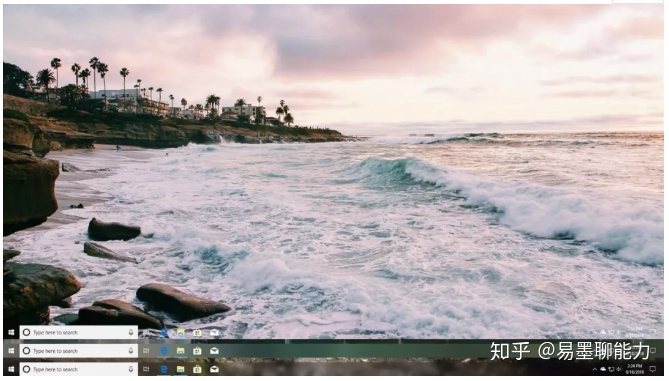Launch Microsoft Edge from the darkest bottom taskbar
The image size is (669, 381).
click(x=164, y=369)
